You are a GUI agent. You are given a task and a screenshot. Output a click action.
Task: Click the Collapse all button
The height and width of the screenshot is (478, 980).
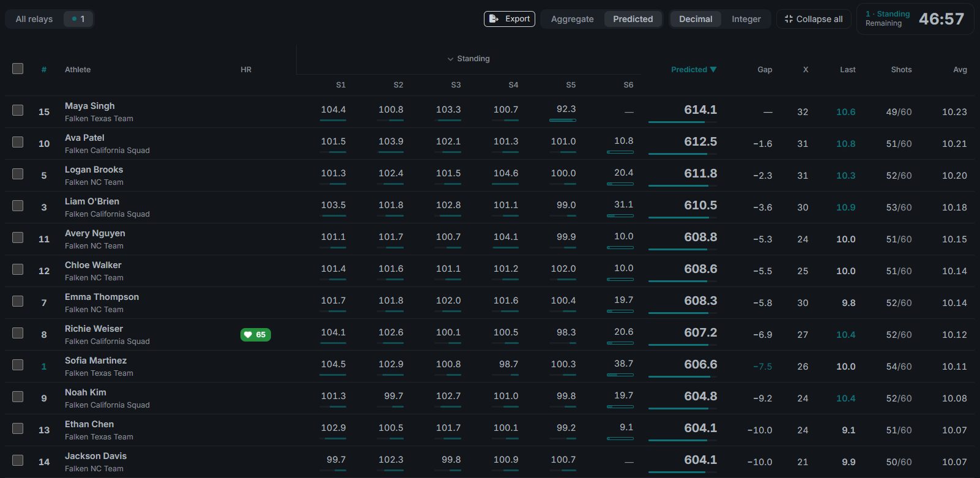pyautogui.click(x=814, y=19)
